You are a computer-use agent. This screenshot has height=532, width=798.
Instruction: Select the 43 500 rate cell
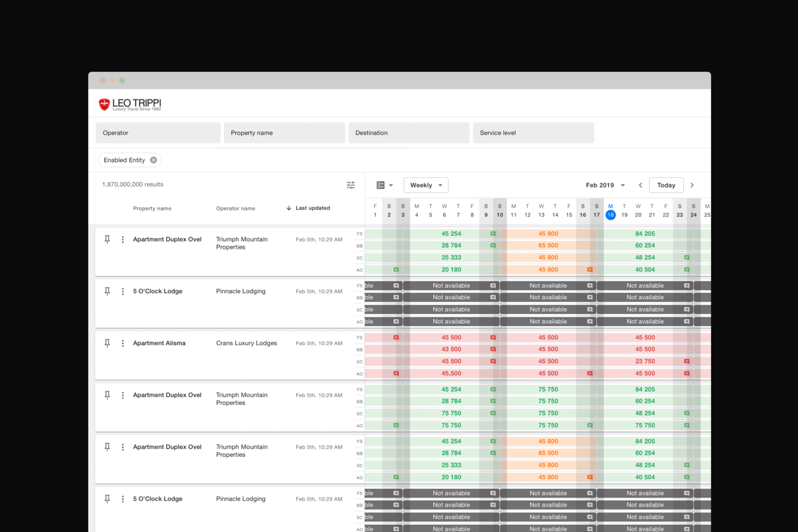[451, 349]
